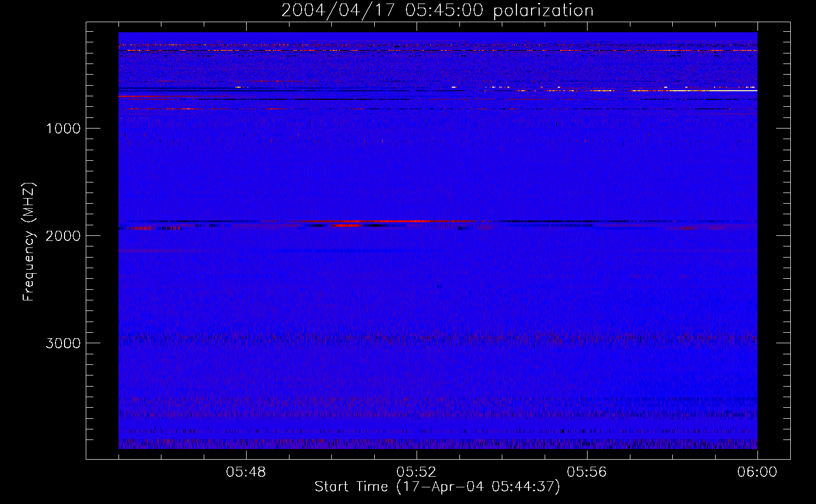The width and height of the screenshot is (816, 504).
Task: Click the "2000" frequency tick label
Action: pyautogui.click(x=63, y=236)
